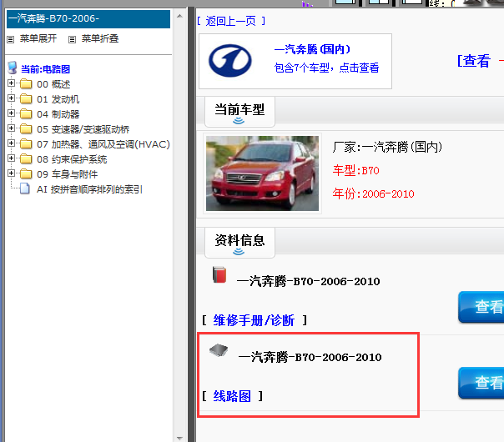Viewport: 504px width, 442px height.
Task: Click the 一汽奔腾-B70-2006- panel header
Action: pyautogui.click(x=88, y=19)
